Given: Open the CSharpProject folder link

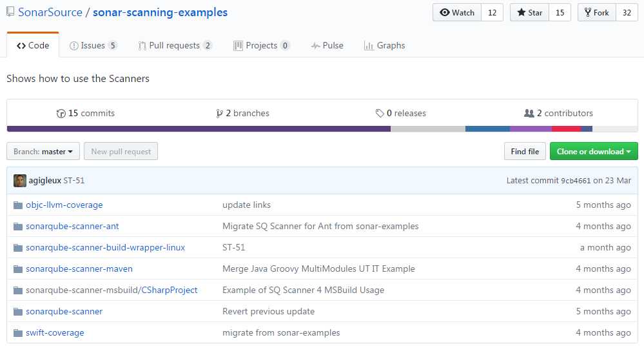Looking at the screenshot, I should pos(169,290).
